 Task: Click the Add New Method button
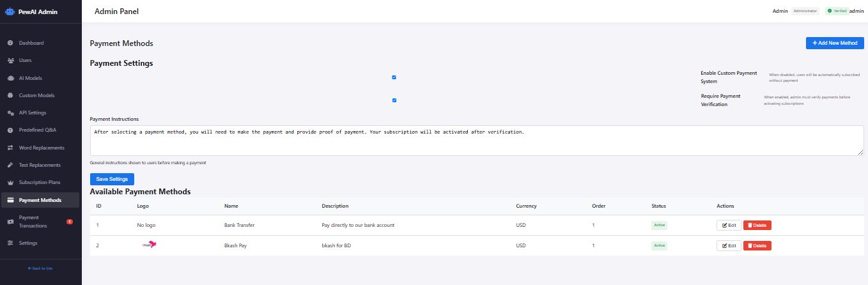[x=835, y=43]
